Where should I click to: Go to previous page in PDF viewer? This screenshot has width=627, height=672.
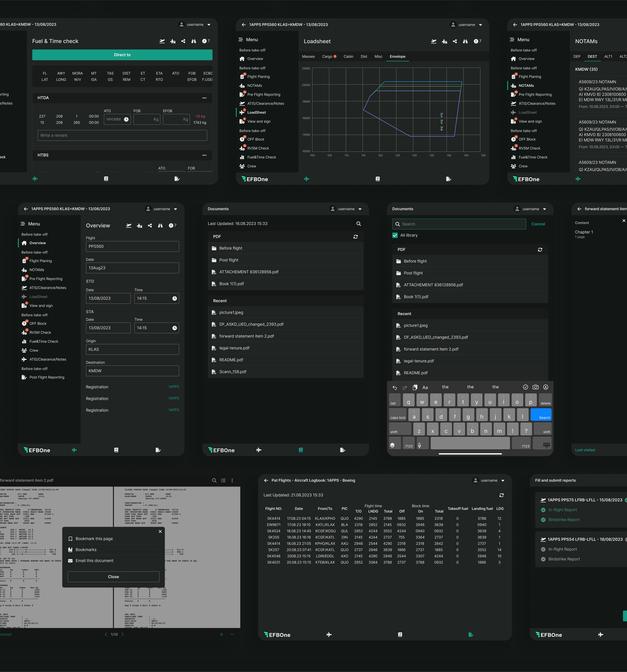coord(106,635)
